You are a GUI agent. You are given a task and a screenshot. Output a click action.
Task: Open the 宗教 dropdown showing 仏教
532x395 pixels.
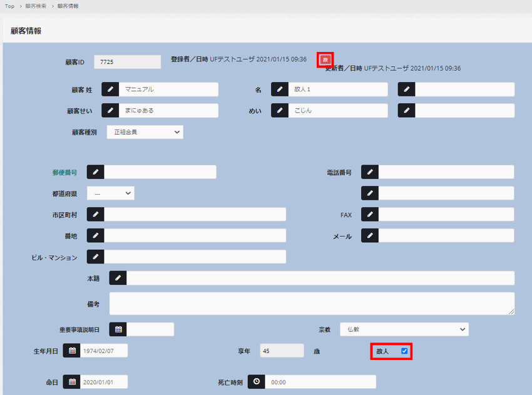coord(404,329)
